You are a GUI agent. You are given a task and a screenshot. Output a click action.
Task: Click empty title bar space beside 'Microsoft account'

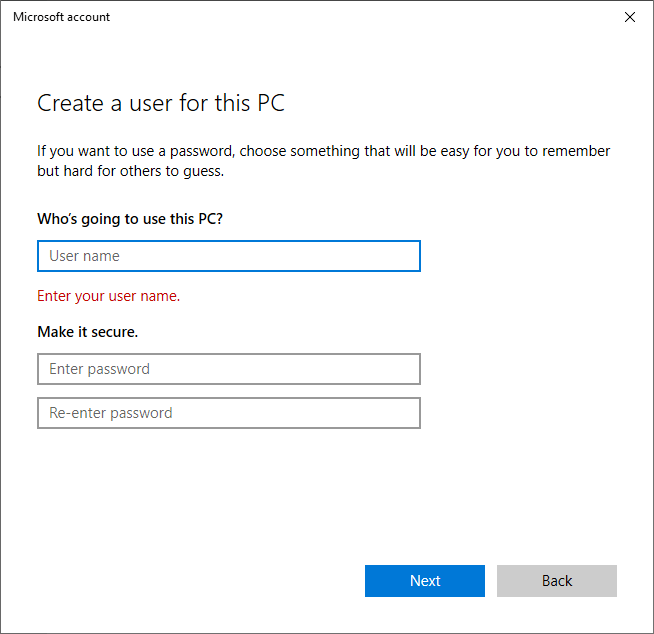point(350,17)
